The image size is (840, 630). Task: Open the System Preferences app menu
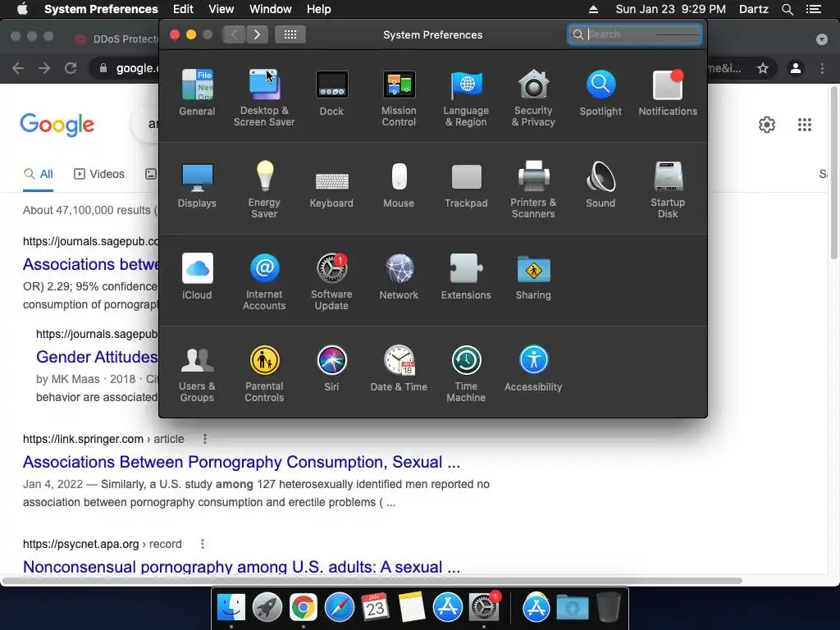point(101,9)
